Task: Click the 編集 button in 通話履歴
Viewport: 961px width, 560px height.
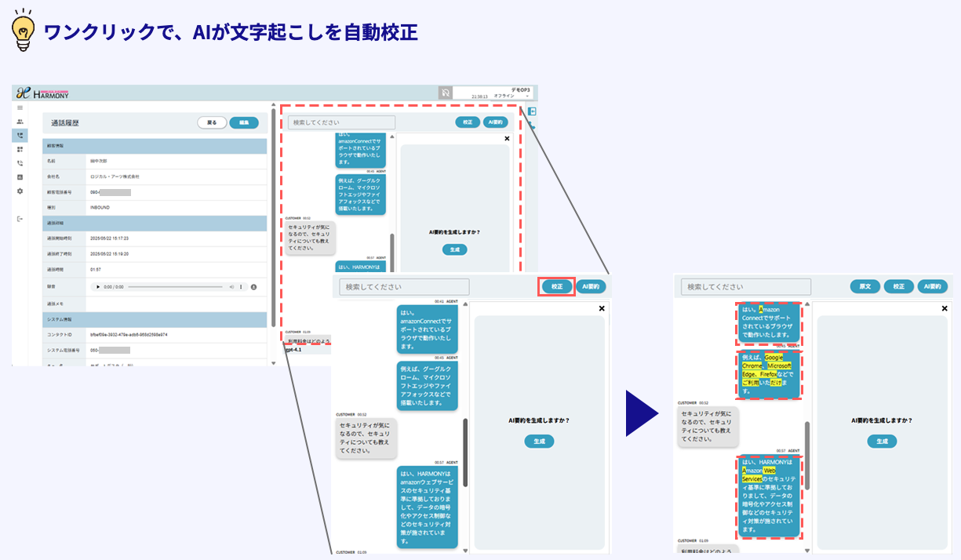Action: point(243,122)
